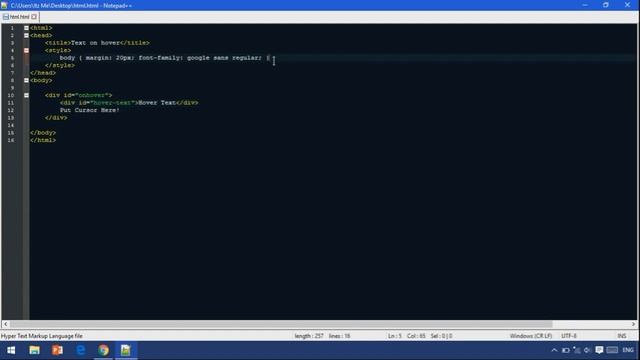
Task: Open the volume icon in system tray
Action: pyautogui.click(x=587, y=350)
